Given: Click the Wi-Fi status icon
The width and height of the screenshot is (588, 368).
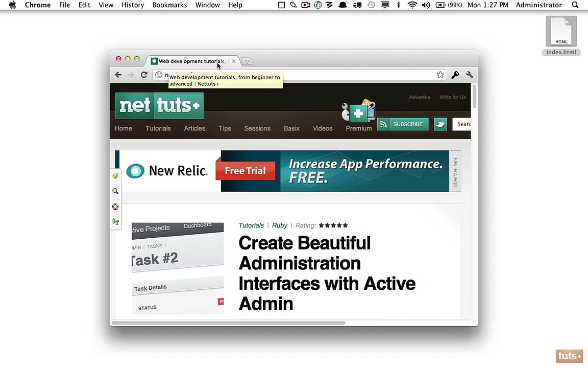Looking at the screenshot, I should tap(412, 5).
